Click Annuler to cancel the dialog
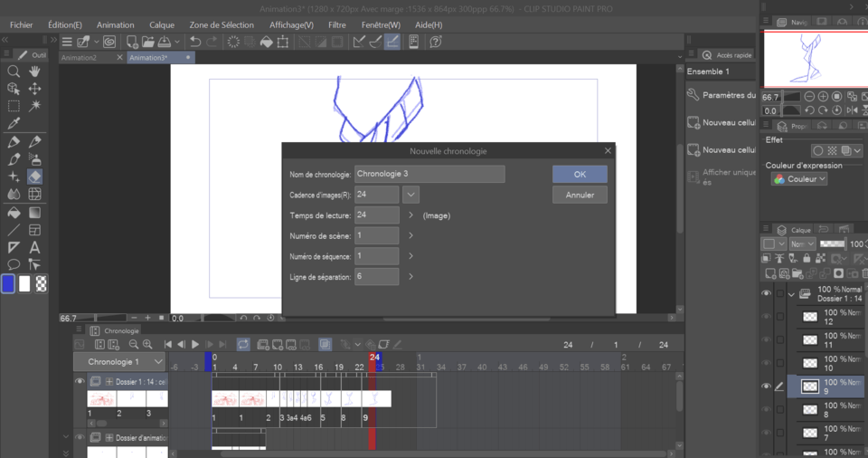 [580, 195]
